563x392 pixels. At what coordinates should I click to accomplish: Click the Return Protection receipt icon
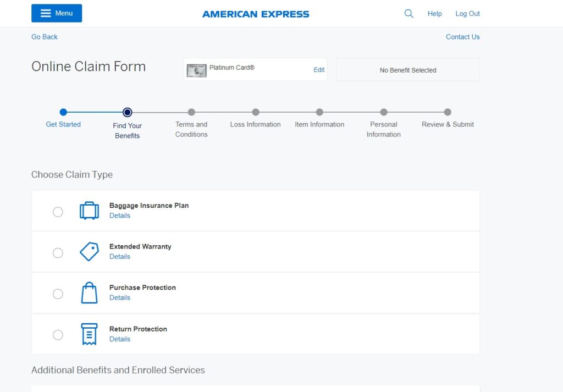tap(89, 334)
